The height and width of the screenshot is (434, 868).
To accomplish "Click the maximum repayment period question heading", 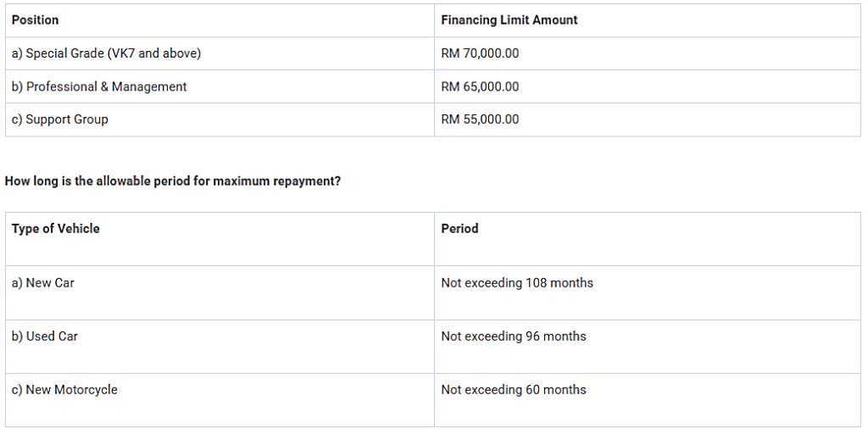I will pyautogui.click(x=173, y=181).
